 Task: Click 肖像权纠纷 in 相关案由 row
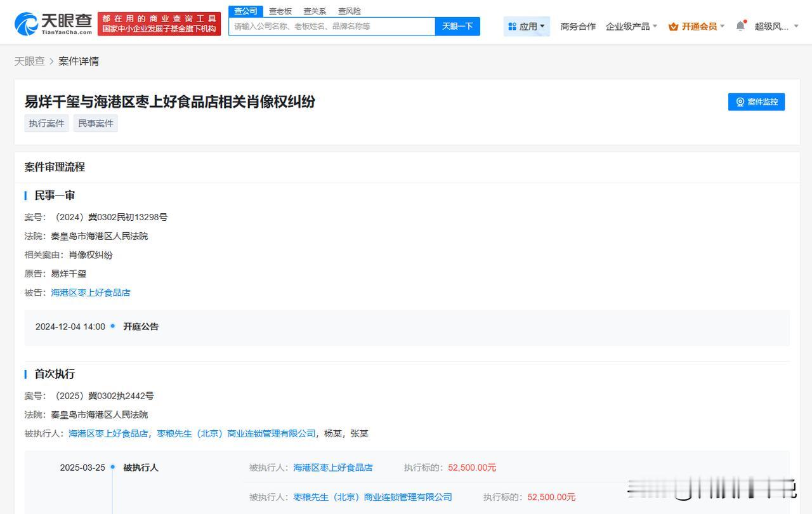pyautogui.click(x=91, y=254)
